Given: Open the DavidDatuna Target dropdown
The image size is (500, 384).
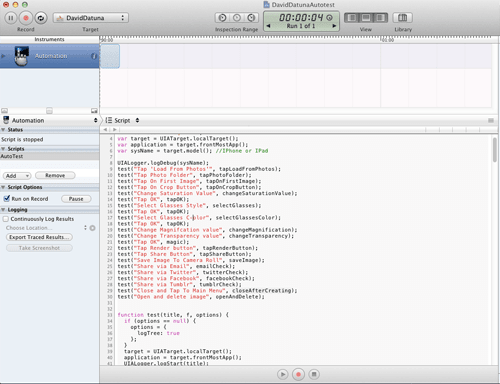Looking at the screenshot, I should click(91, 18).
